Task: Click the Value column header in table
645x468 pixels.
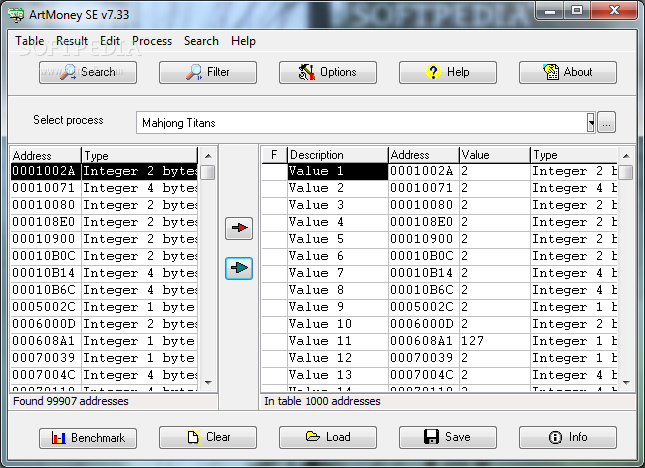Action: coord(494,155)
